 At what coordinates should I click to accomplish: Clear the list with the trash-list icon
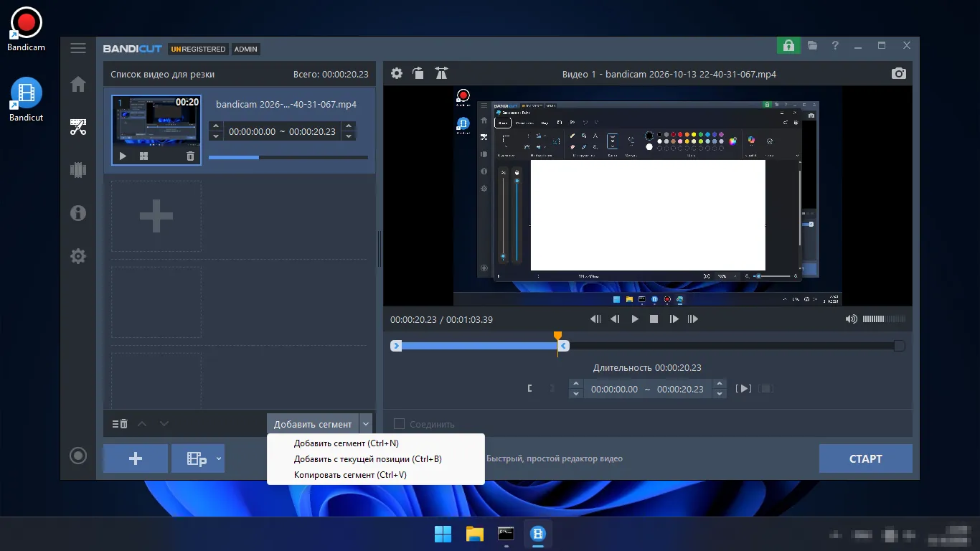120,424
